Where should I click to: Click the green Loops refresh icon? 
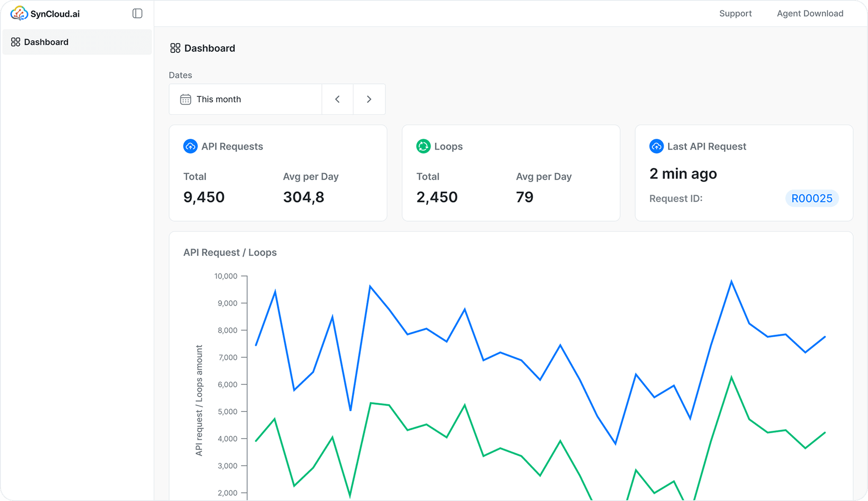(x=423, y=146)
